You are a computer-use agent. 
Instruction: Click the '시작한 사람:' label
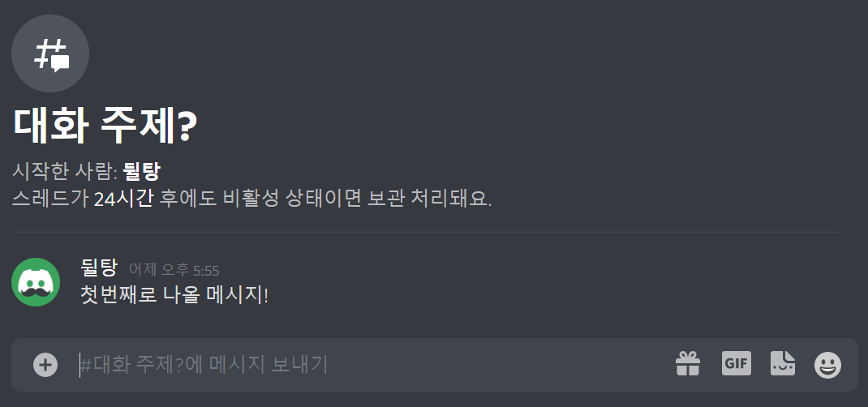65,172
